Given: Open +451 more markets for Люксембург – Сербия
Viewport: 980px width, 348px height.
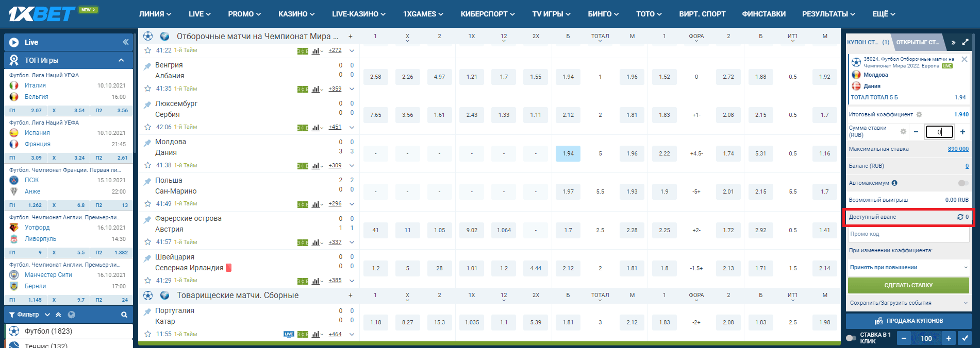Looking at the screenshot, I should point(335,127).
